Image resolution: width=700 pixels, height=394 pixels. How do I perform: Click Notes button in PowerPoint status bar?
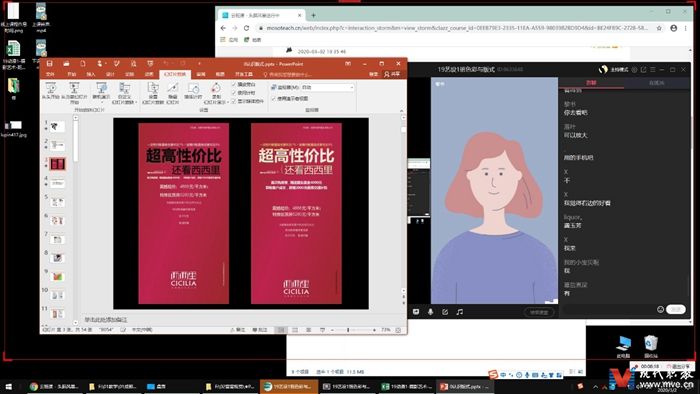click(x=238, y=330)
